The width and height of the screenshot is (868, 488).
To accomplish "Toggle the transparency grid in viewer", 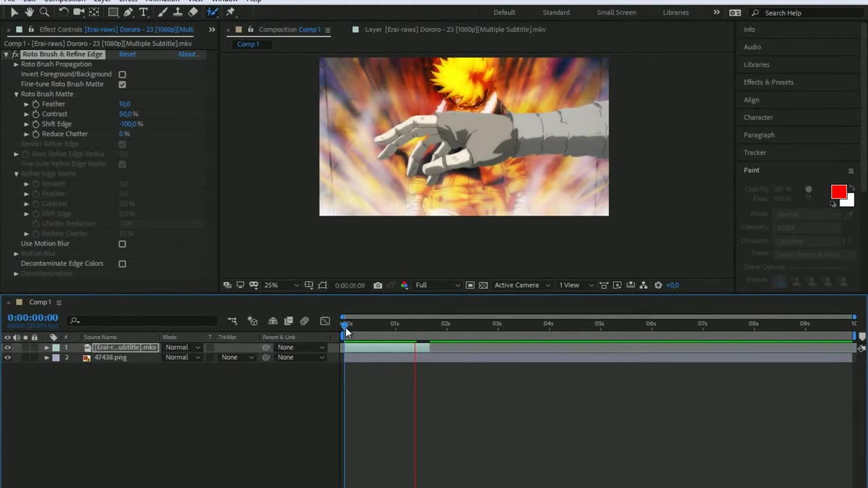I will (483, 285).
